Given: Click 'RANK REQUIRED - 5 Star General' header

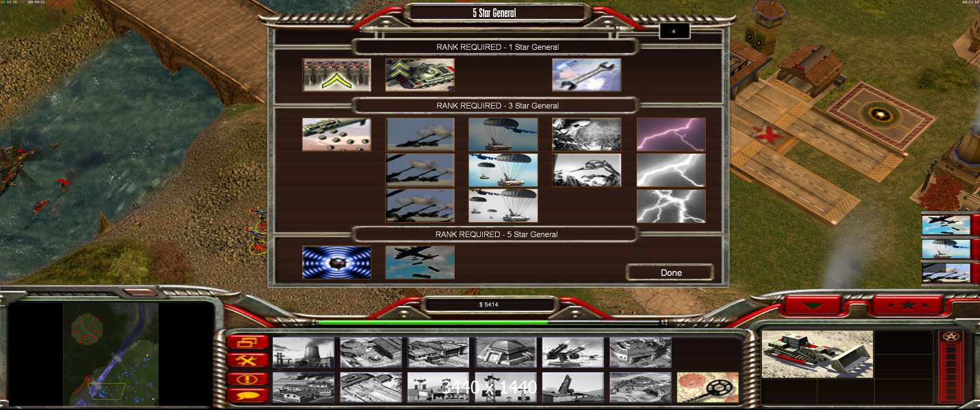Looking at the screenshot, I should (497, 234).
